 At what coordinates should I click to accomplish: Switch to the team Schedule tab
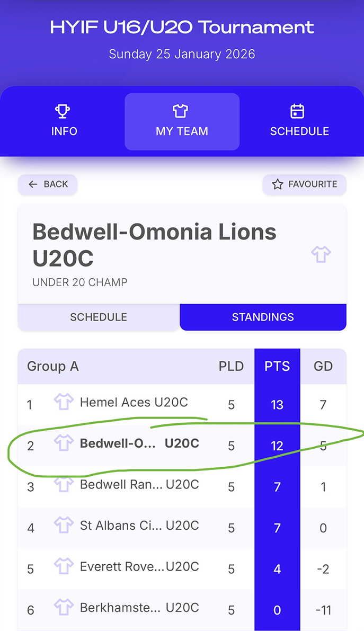tap(99, 317)
